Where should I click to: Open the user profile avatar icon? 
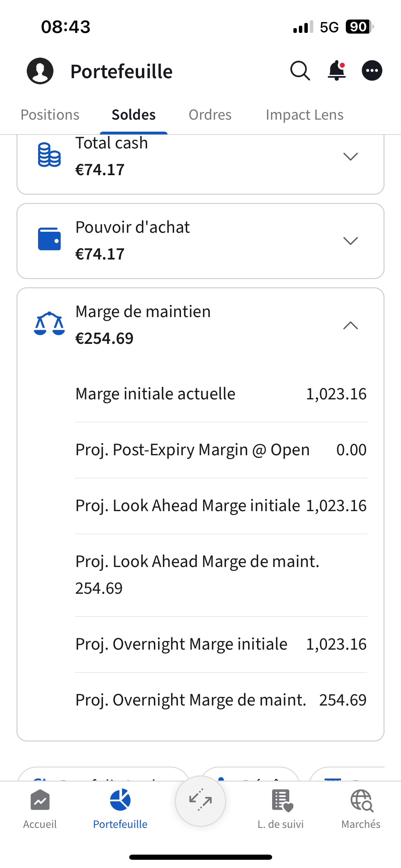tap(40, 71)
